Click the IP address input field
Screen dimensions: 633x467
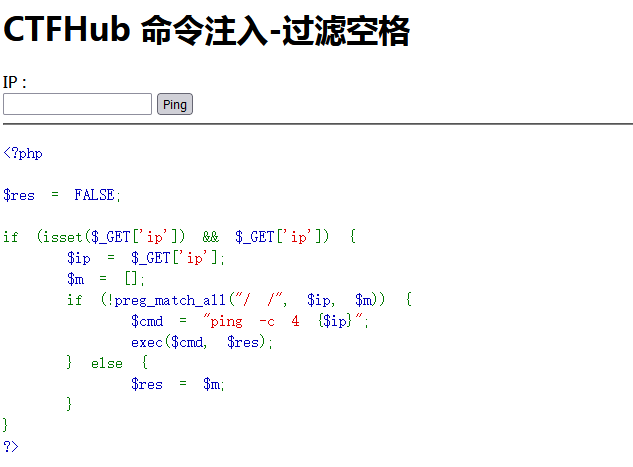(78, 104)
